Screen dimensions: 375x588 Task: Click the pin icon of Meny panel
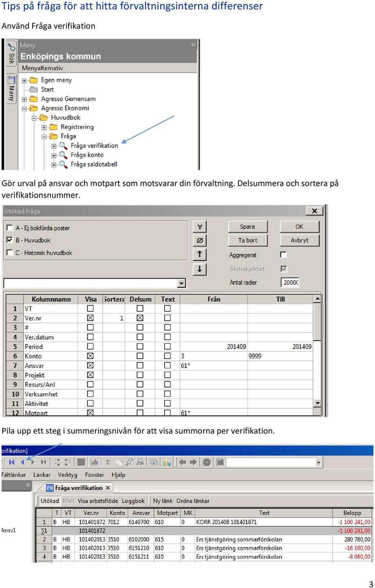click(x=193, y=45)
